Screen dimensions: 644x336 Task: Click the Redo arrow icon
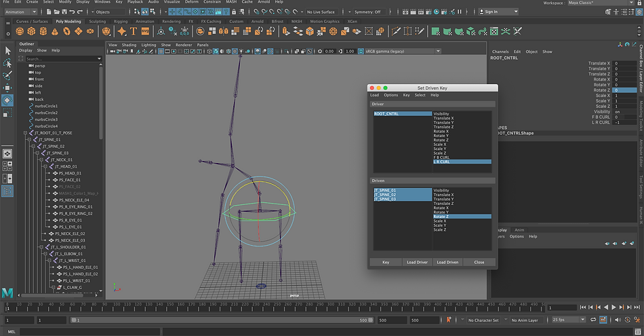[80, 12]
